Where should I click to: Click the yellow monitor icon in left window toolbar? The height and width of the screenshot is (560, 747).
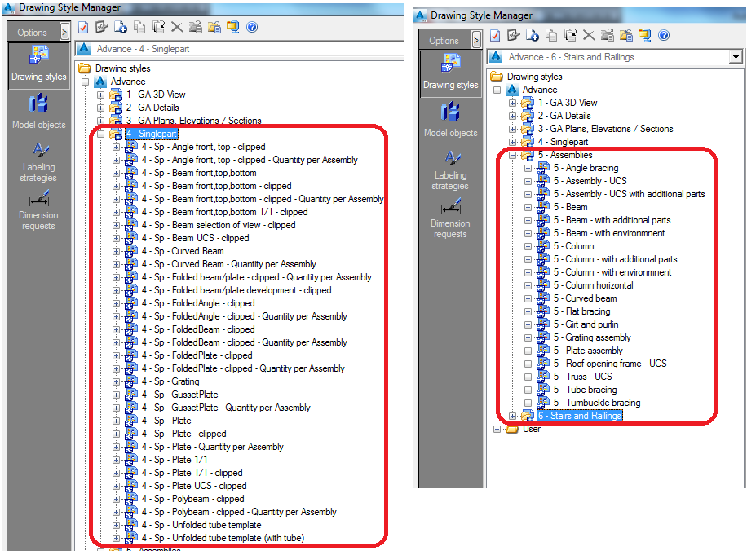(233, 27)
